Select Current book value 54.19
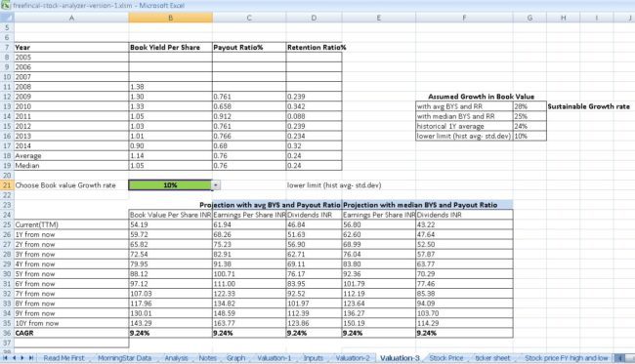The width and height of the screenshot is (635, 364). [171, 224]
